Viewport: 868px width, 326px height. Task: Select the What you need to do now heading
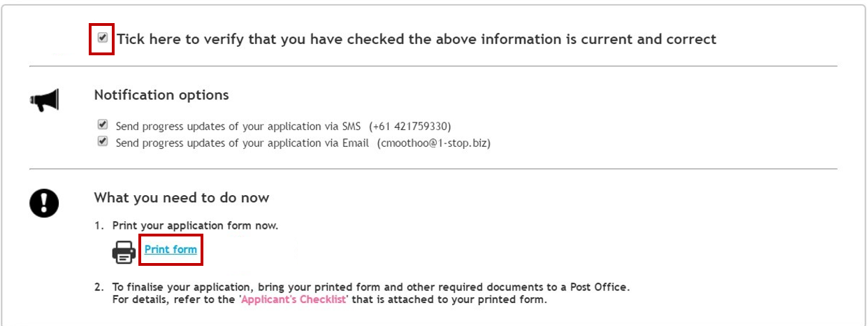click(182, 197)
